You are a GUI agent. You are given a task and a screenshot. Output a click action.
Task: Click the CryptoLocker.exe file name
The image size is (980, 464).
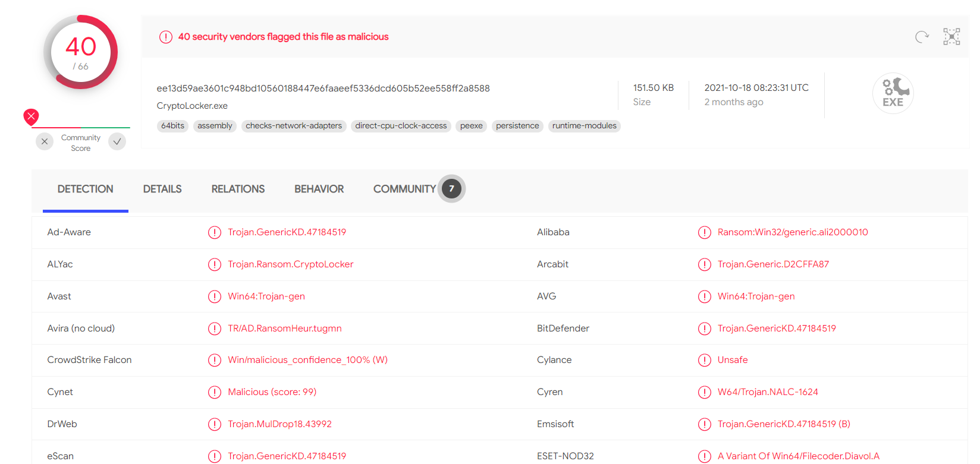(192, 106)
